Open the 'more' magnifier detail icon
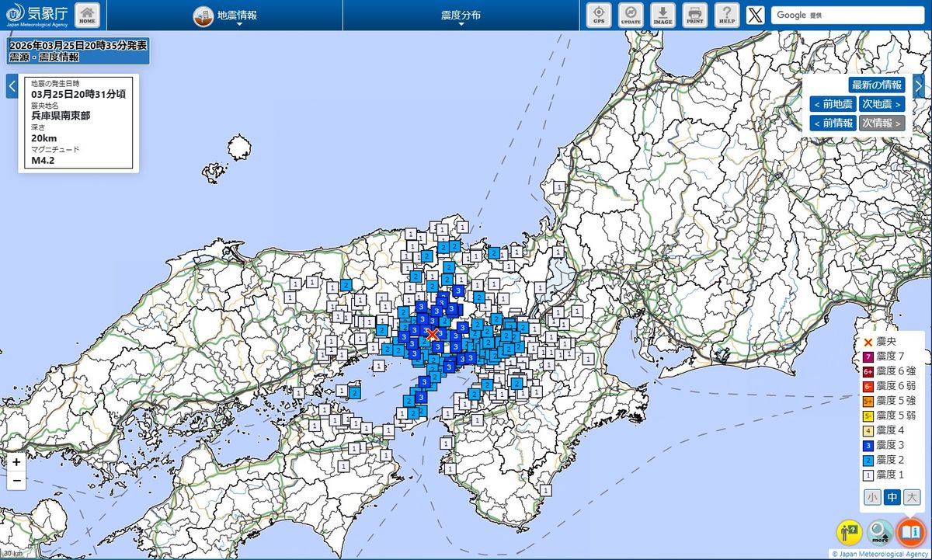The width and height of the screenshot is (932, 560). click(x=878, y=534)
